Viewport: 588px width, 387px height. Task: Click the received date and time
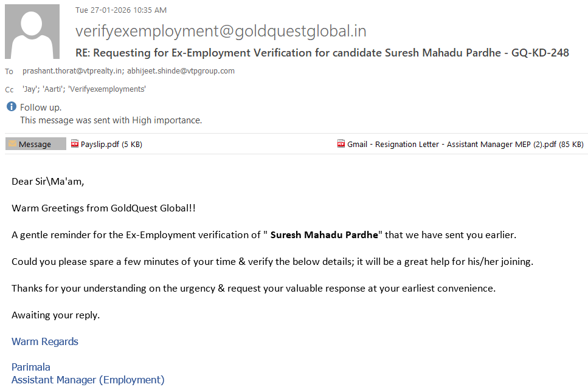point(120,10)
